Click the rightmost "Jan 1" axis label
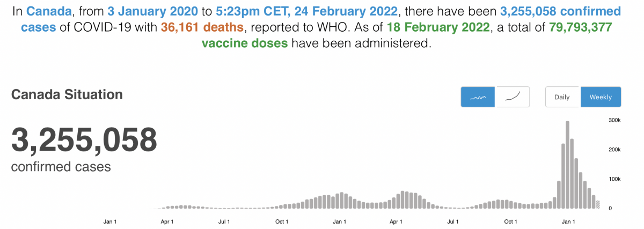This screenshot has height=229, width=644. coord(568,221)
